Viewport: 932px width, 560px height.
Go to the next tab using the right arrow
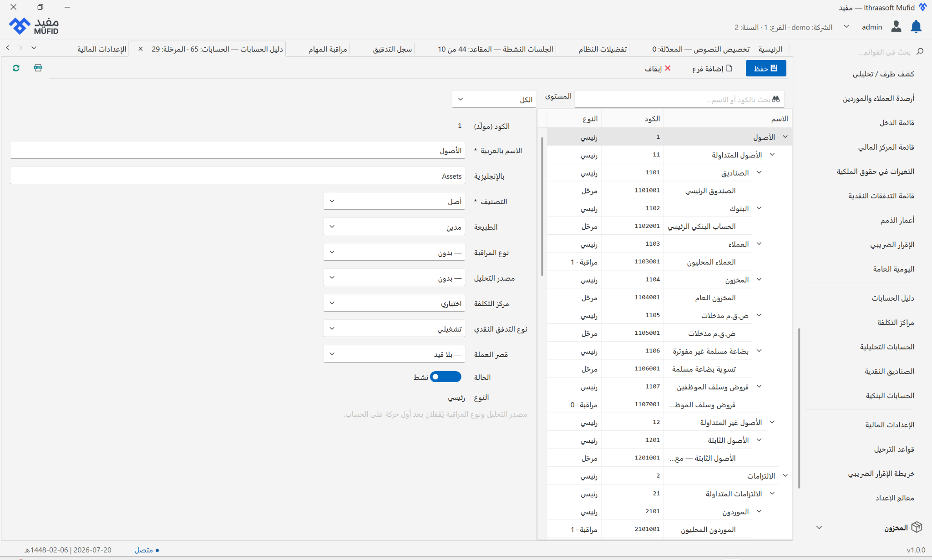pos(20,47)
